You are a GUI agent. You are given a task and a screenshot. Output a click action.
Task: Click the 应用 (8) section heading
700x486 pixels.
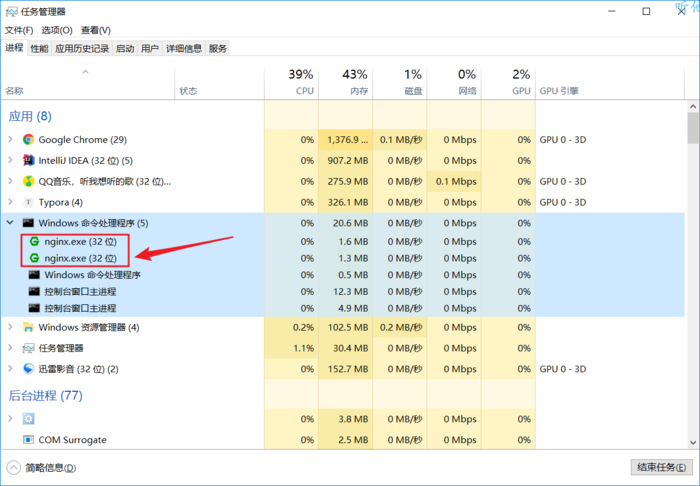(30, 116)
